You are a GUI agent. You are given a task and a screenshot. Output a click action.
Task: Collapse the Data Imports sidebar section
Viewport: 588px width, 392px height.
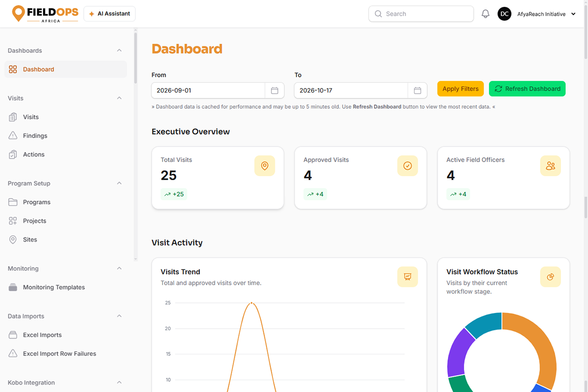(x=119, y=316)
